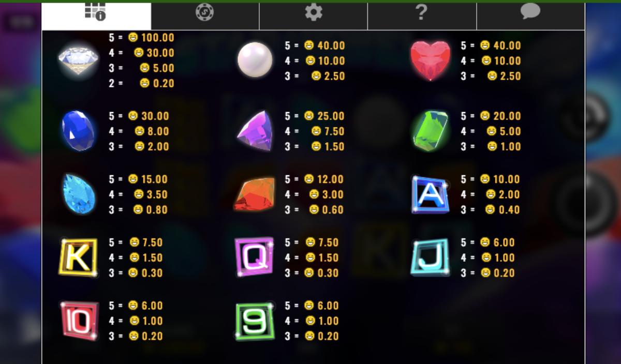Open the chat speech bubble tab
The image size is (621, 364).
point(530,16)
